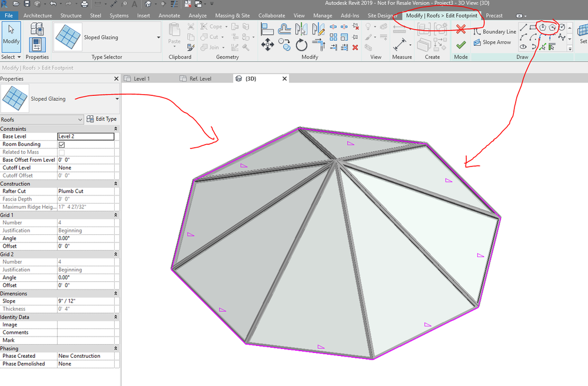This screenshot has width=588, height=386.
Task: Click the Save icon in quick access toolbar
Action: click(x=27, y=4)
